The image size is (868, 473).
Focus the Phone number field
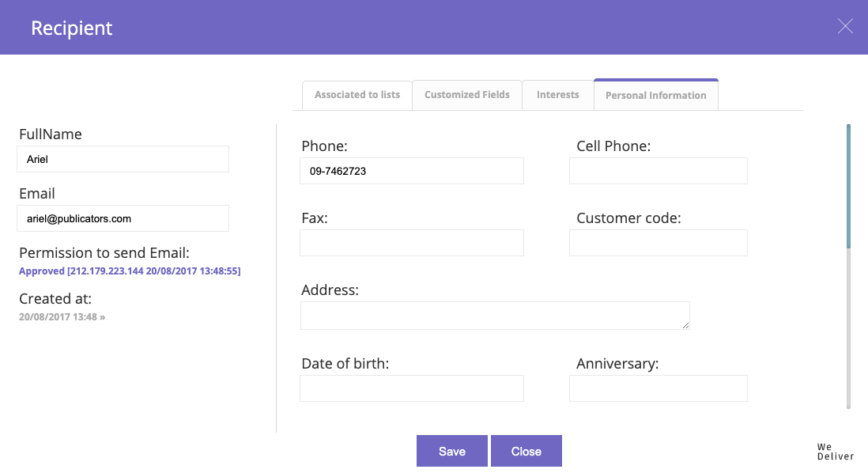coord(412,171)
